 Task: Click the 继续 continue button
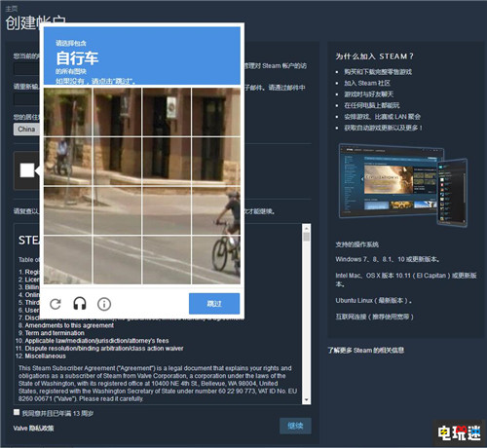click(295, 426)
